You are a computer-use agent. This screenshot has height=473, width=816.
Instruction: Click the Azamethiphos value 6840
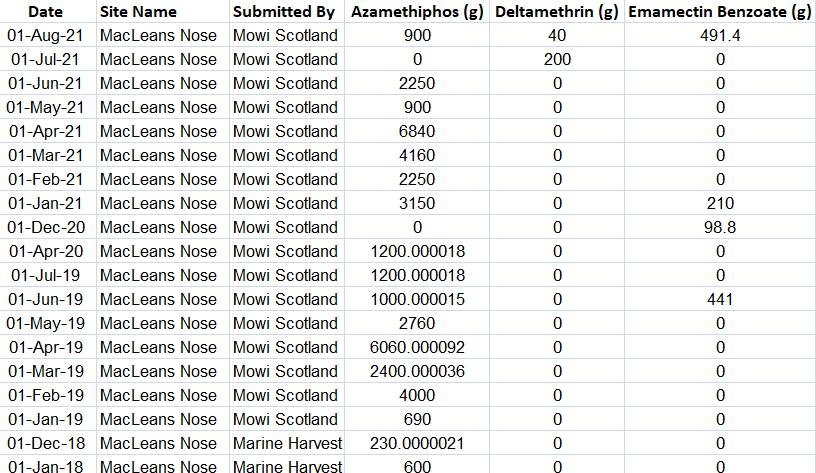(x=417, y=131)
